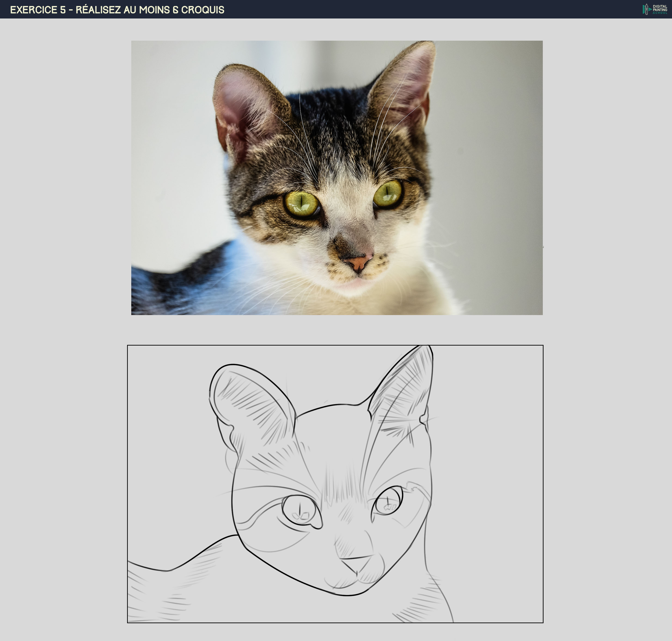The width and height of the screenshot is (672, 641).
Task: Click the Digital Painting School stylus pen icon
Action: tap(647, 9)
